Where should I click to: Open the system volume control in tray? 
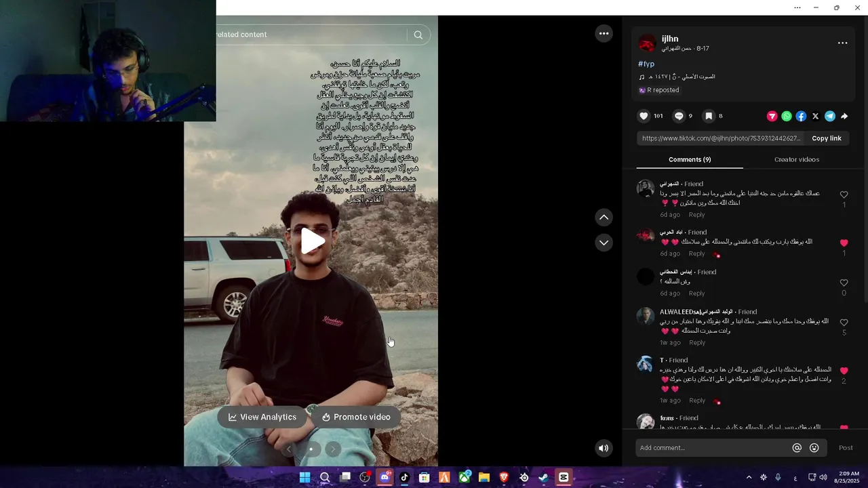[x=823, y=477]
